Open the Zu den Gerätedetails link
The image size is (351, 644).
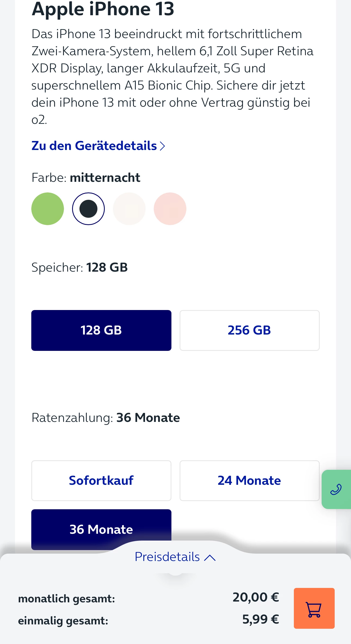tap(98, 146)
